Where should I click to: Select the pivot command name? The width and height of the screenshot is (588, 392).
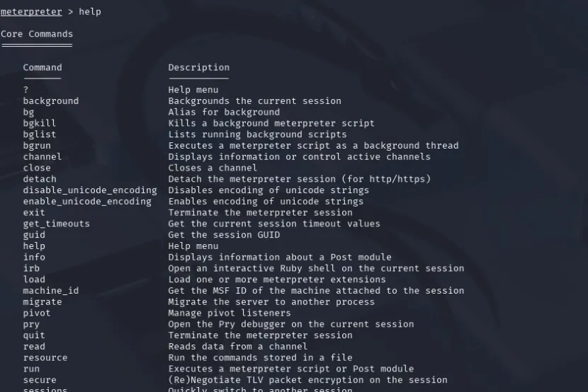click(37, 313)
